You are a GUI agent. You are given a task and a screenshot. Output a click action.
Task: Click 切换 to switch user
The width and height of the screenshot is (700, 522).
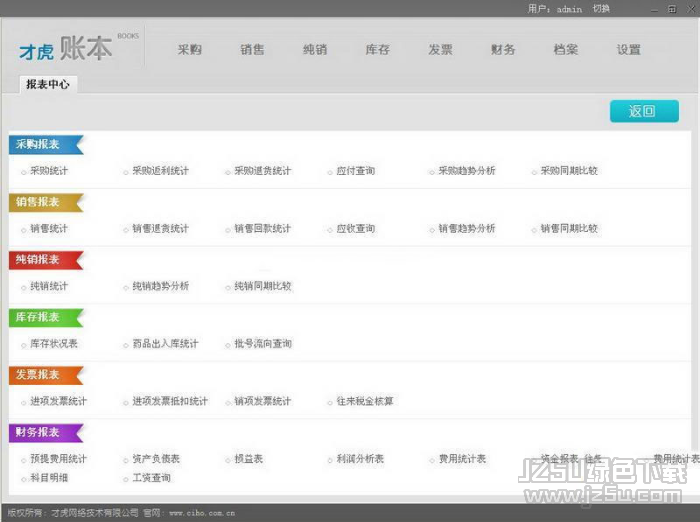pos(601,8)
